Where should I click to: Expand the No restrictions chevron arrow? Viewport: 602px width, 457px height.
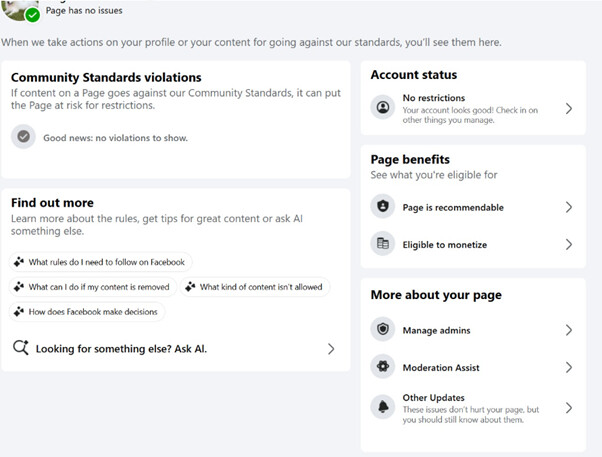[569, 109]
